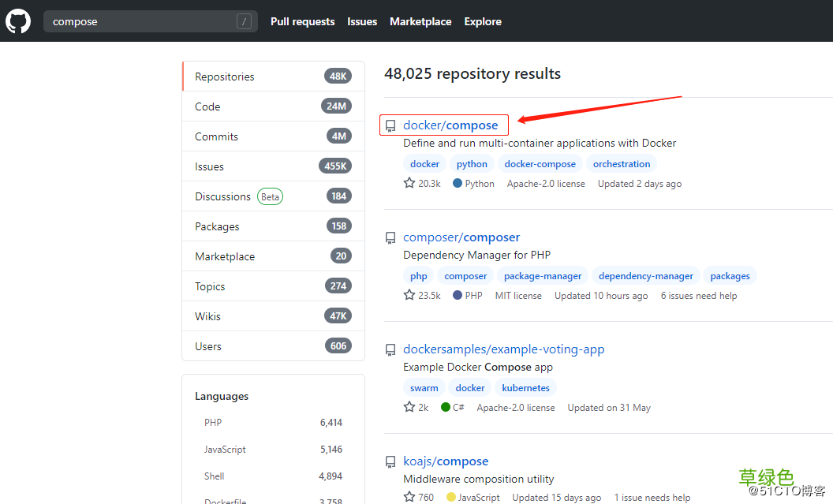Select the Users search filter
833x504 pixels.
(x=274, y=346)
